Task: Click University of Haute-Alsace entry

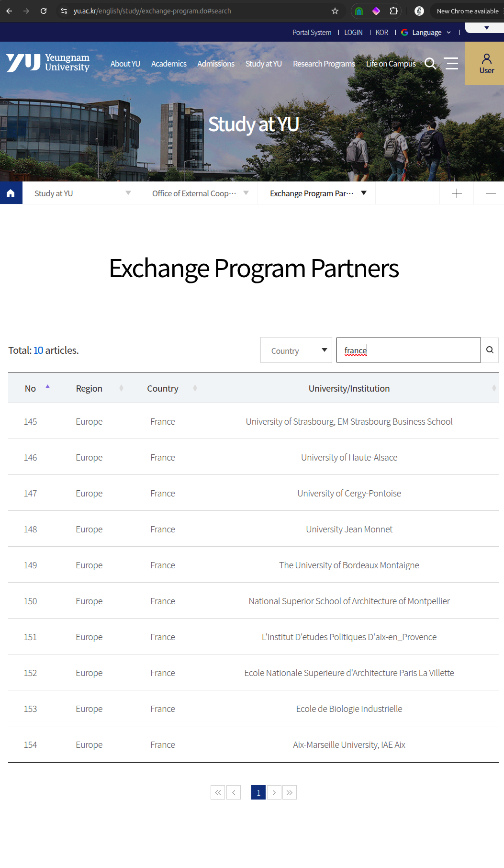Action: 349,457
